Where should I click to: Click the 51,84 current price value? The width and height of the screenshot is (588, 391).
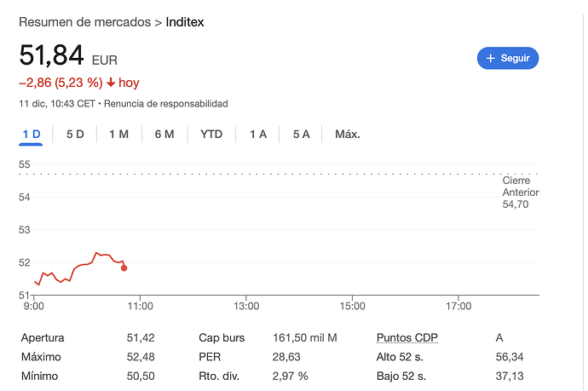click(x=51, y=55)
